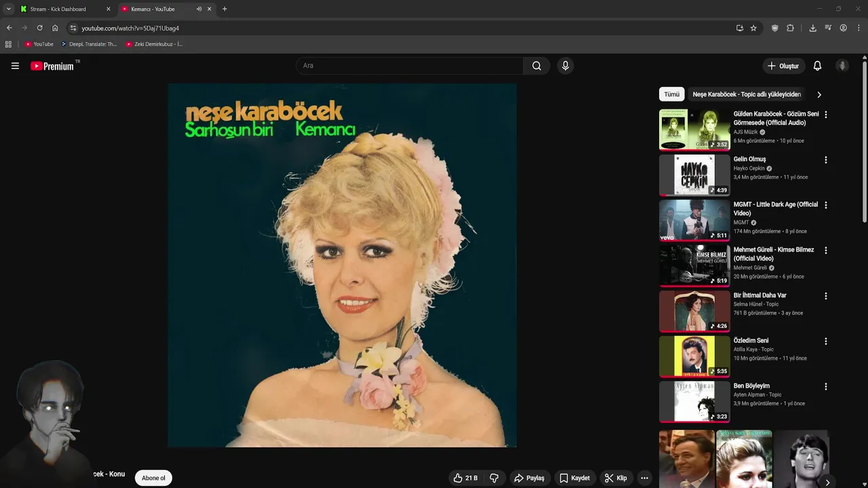The image size is (868, 488).
Task: Open Ayten Alpman thumbnail 3:23
Action: pos(694,401)
